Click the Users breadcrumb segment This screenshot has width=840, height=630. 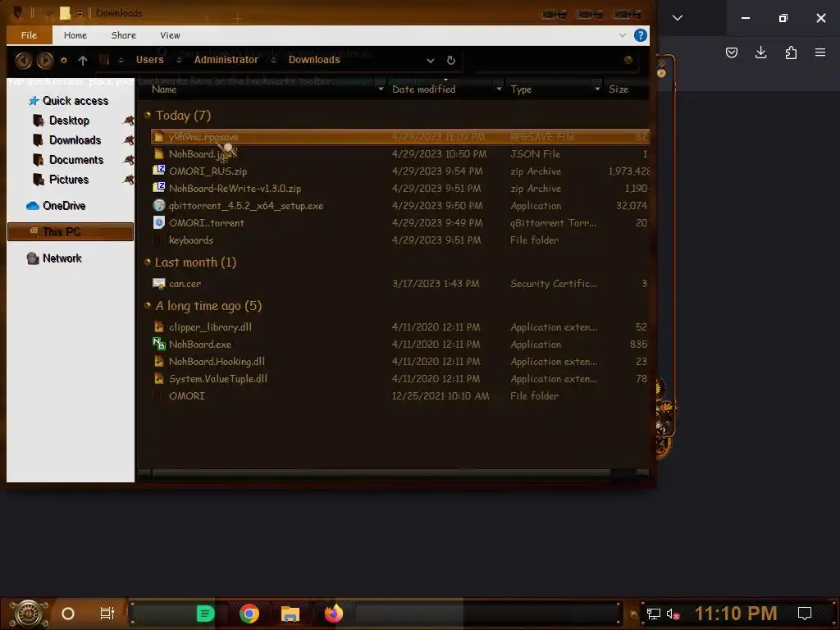pos(149,59)
